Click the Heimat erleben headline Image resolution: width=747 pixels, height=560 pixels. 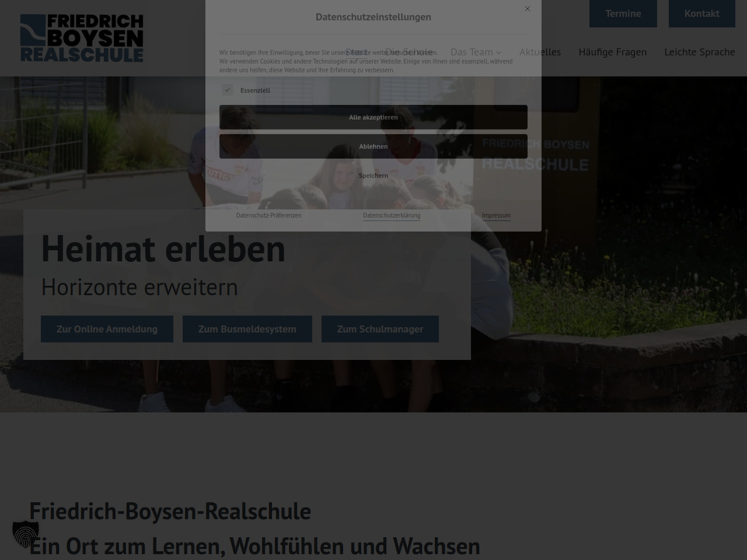pos(163,249)
